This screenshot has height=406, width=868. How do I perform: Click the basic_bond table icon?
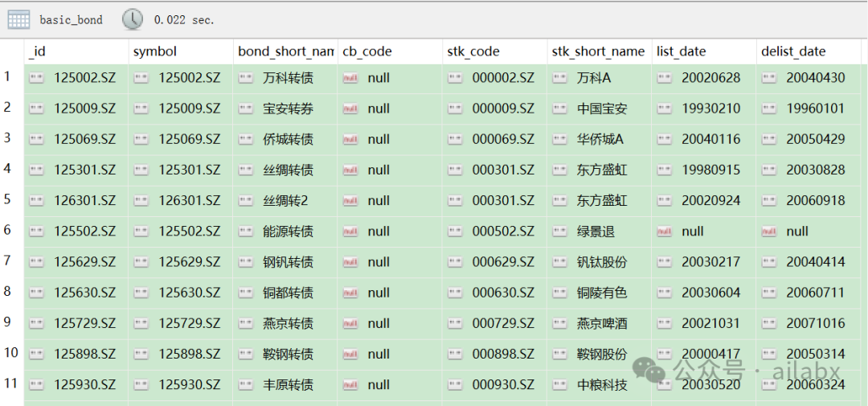(18, 20)
